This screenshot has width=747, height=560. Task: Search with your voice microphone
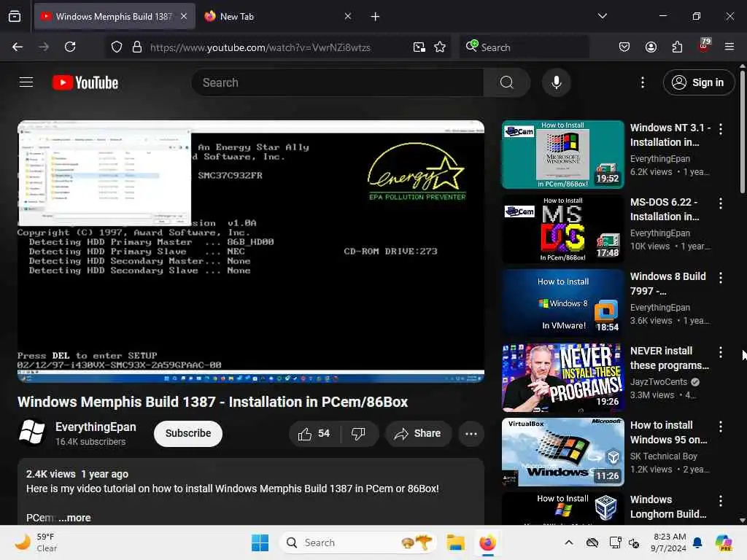coord(556,82)
